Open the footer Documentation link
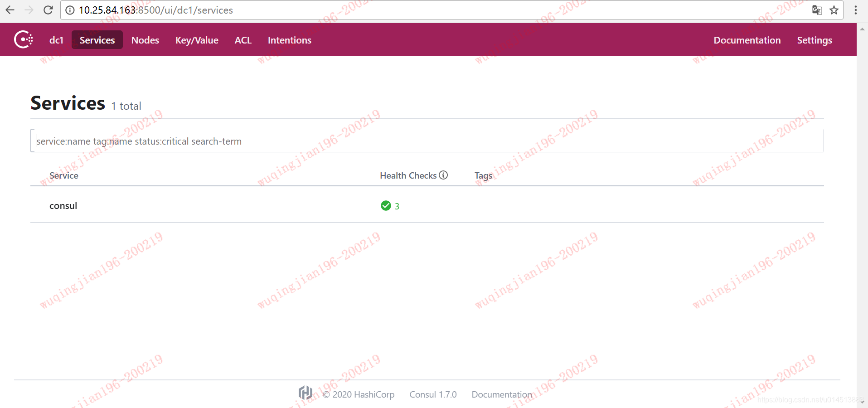The image size is (868, 408). click(x=502, y=394)
